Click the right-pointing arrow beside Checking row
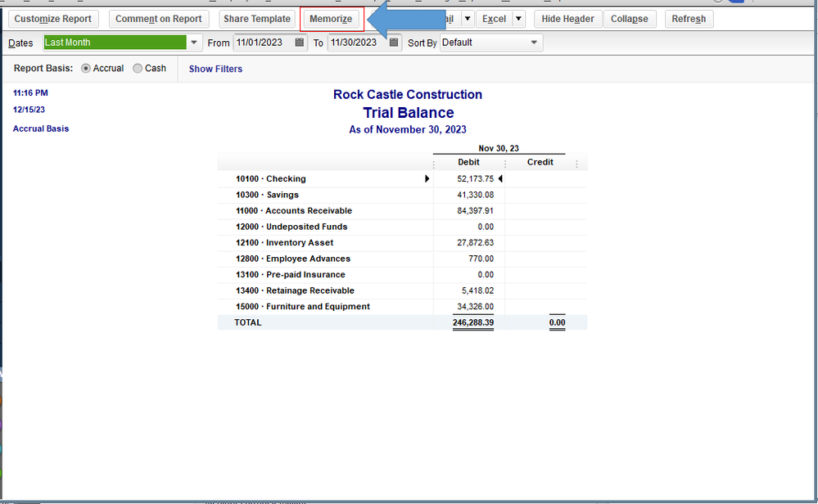Viewport: 818px width, 504px height. 427,178
